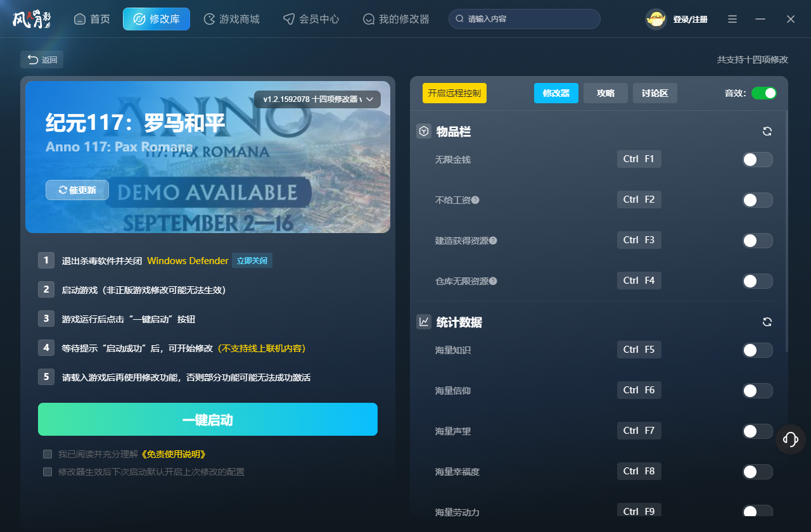Click the chart icon beside 统计数据

coord(423,322)
